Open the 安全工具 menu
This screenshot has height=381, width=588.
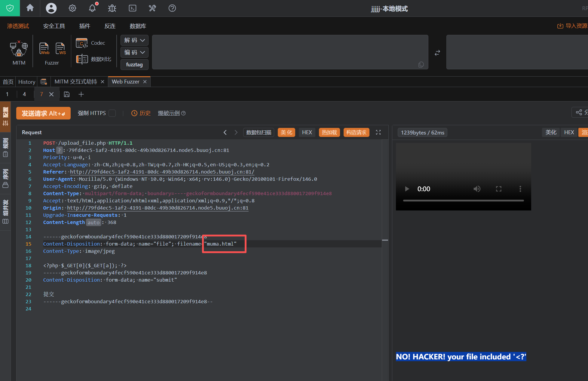tap(54, 26)
